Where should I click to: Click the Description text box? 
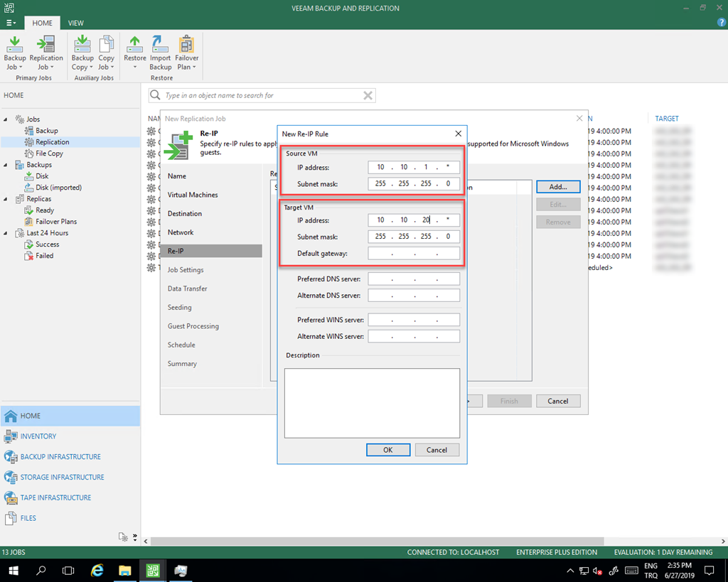(372, 404)
